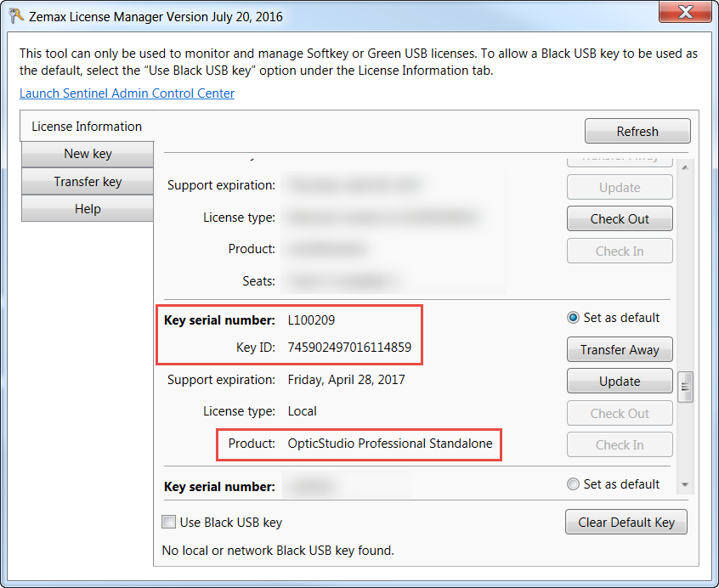Image resolution: width=719 pixels, height=588 pixels.
Task: Click the Clear Default Key button
Action: pyautogui.click(x=626, y=522)
